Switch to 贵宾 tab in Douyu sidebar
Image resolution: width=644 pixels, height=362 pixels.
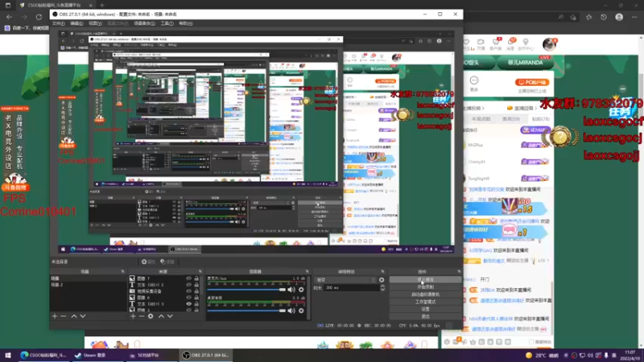(x=511, y=119)
